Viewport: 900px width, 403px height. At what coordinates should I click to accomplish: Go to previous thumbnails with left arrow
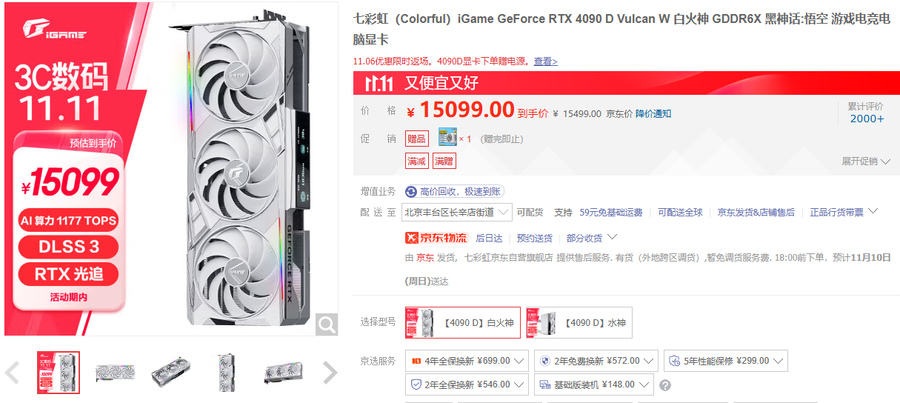point(12,373)
